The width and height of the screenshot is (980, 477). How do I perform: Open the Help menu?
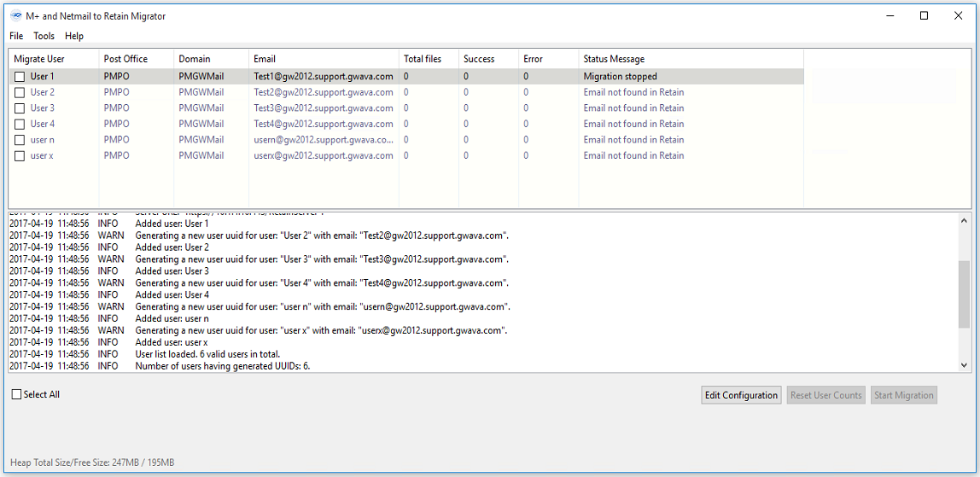click(x=74, y=36)
